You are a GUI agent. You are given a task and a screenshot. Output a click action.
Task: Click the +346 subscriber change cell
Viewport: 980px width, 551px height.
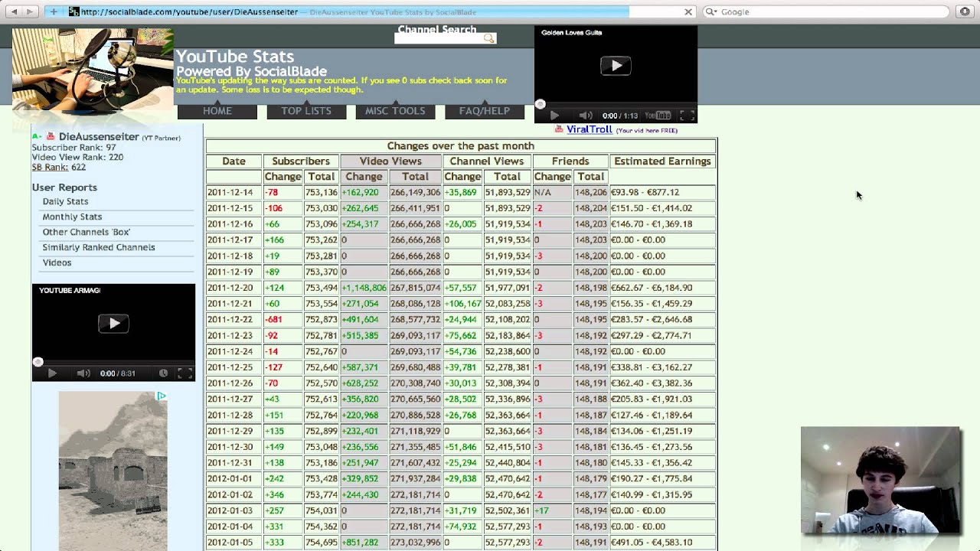click(x=283, y=494)
